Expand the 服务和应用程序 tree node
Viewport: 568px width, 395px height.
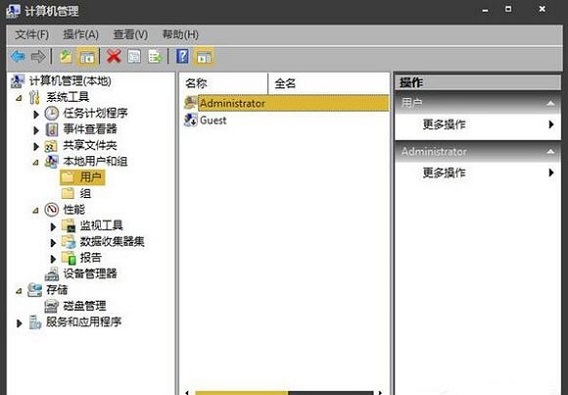(19, 323)
